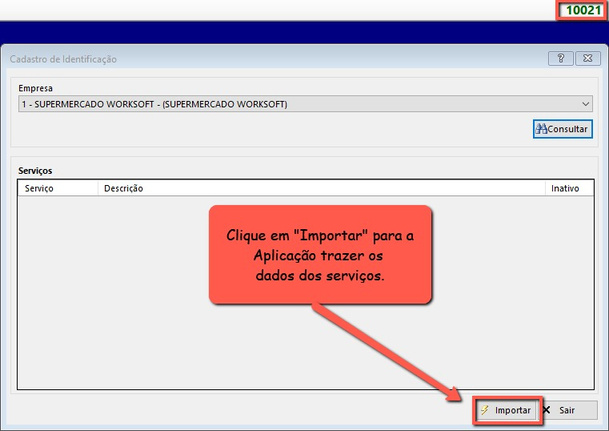Click the Serviços section heading
Screen dimensions: 609x431
35,172
